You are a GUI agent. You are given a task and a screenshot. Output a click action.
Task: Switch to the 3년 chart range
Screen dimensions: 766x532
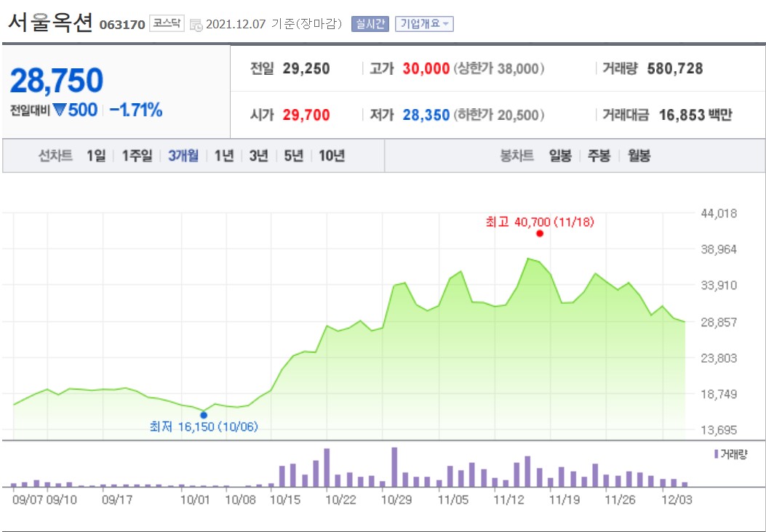pos(259,156)
